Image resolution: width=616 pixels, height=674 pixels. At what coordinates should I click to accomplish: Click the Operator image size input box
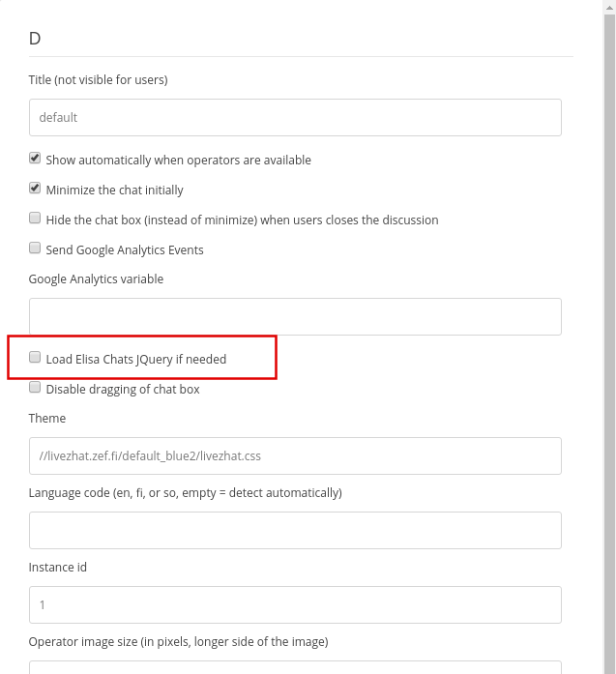[295, 667]
